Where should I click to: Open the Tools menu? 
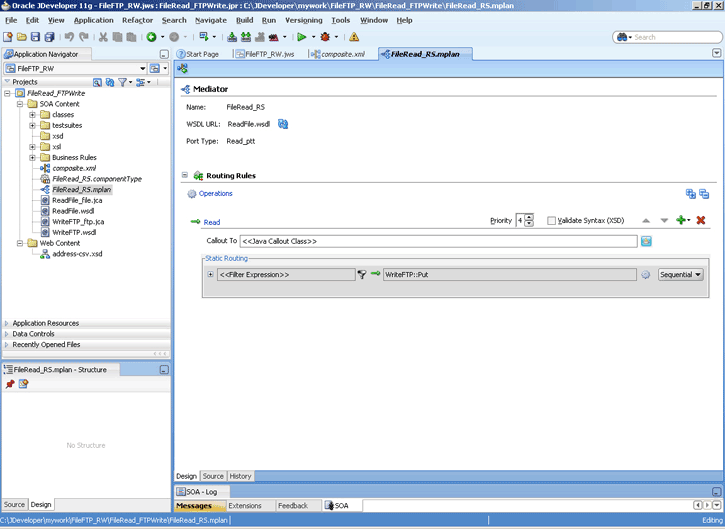340,20
